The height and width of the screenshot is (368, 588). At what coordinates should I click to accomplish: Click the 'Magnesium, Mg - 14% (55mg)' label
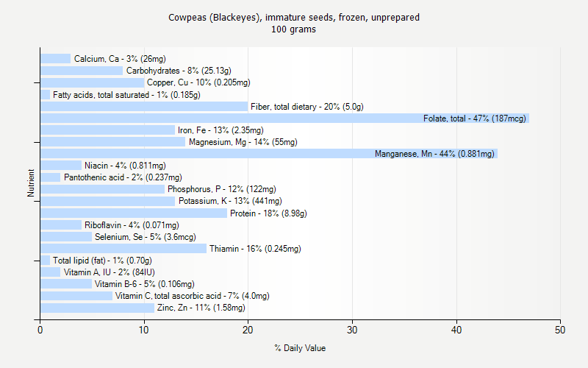click(243, 142)
